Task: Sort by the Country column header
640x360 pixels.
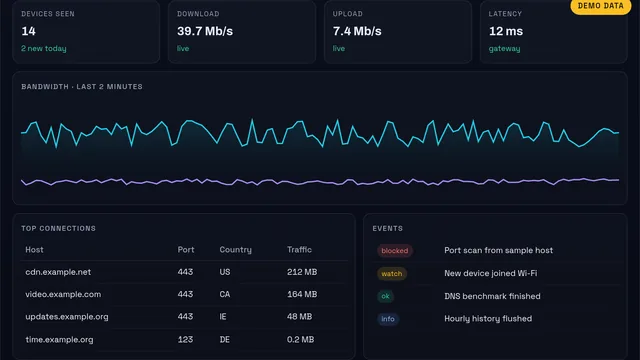Action: [x=236, y=249]
